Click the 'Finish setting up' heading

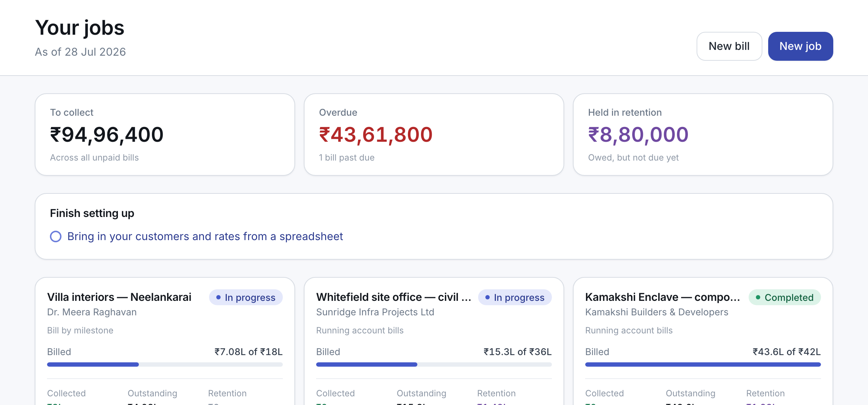coord(92,213)
